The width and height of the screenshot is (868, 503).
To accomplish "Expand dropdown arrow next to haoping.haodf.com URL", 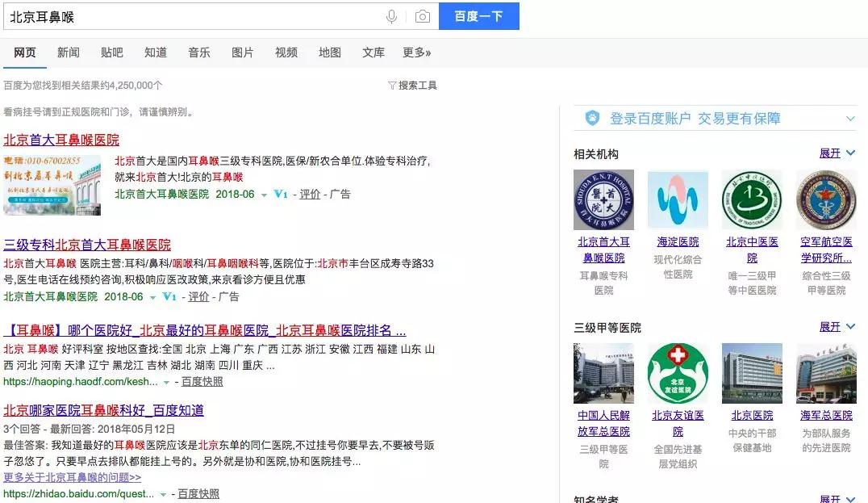I will point(166,382).
